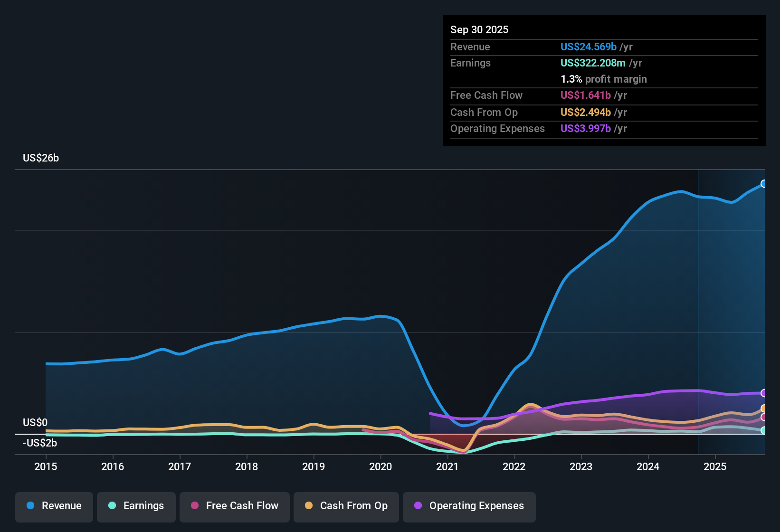The height and width of the screenshot is (532, 780).
Task: Select the Free Cash Flow legend marker
Action: [x=193, y=506]
